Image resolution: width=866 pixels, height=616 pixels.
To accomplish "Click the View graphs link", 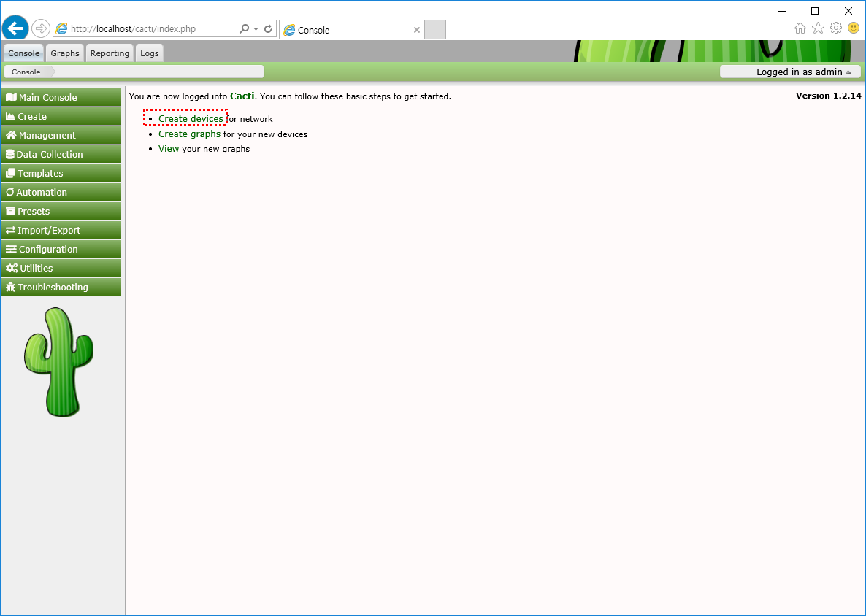I will tap(169, 148).
